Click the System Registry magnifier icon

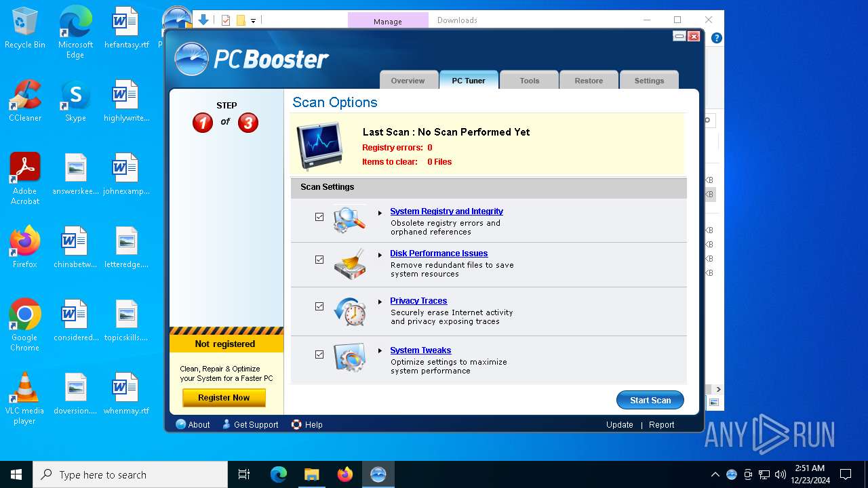pos(349,220)
